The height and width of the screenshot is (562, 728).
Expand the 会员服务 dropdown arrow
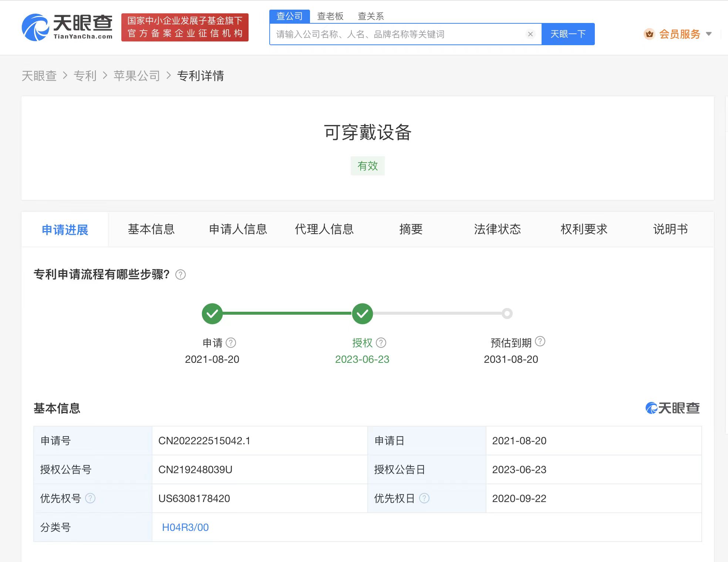pyautogui.click(x=709, y=34)
